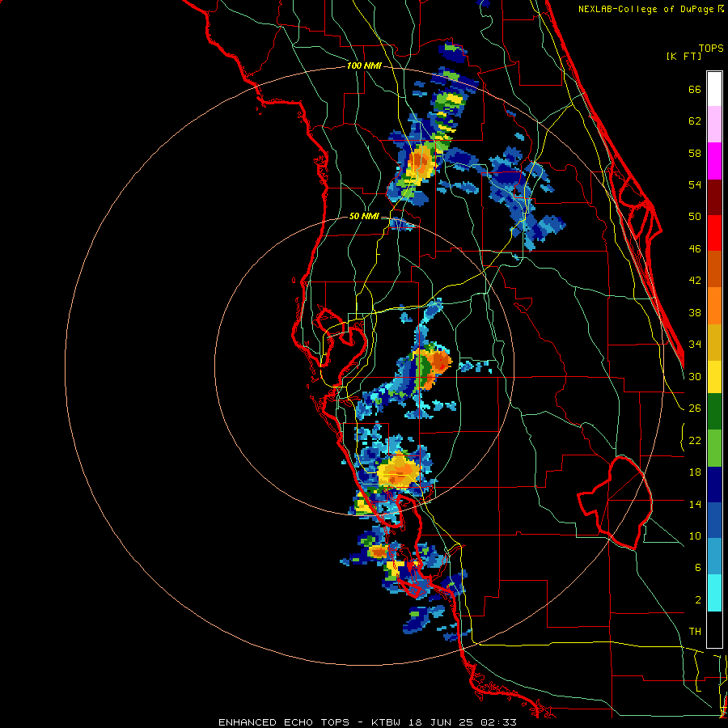Click the legend value '2'
The height and width of the screenshot is (728, 728).
click(698, 600)
